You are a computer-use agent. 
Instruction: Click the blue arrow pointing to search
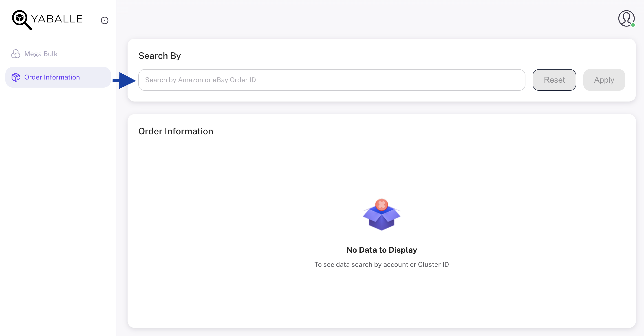124,80
